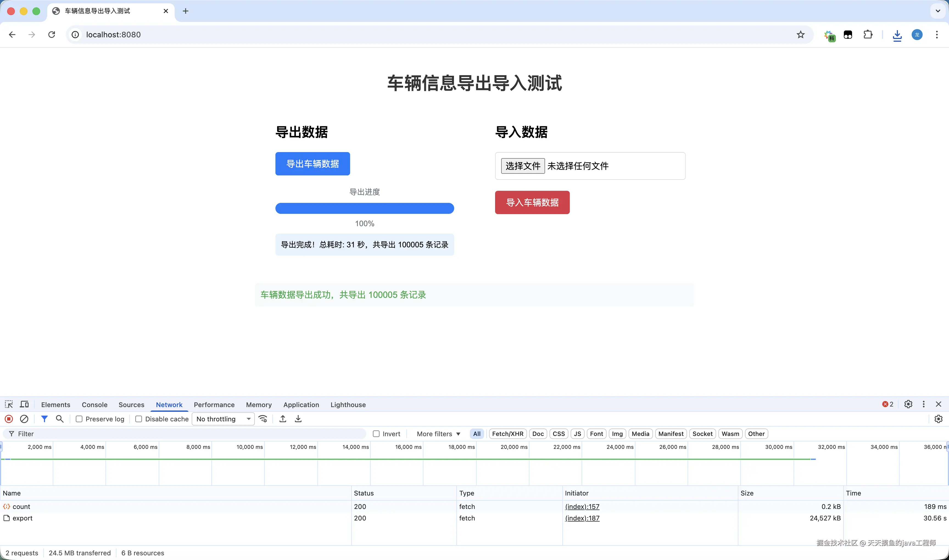Image resolution: width=949 pixels, height=560 pixels.
Task: Expand the More filters dropdown
Action: 438,434
